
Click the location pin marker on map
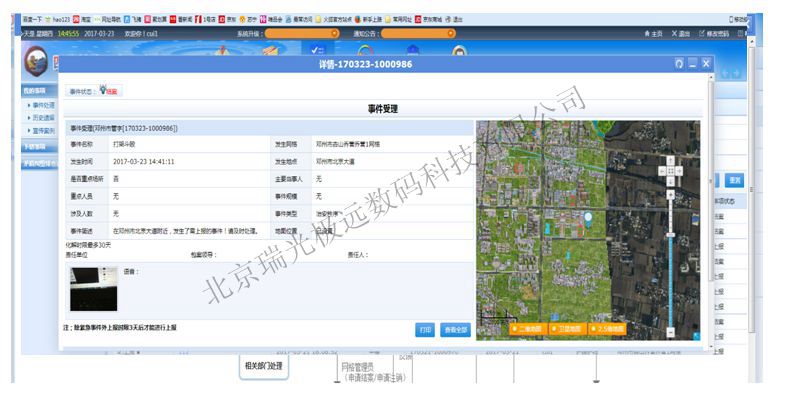[587, 218]
